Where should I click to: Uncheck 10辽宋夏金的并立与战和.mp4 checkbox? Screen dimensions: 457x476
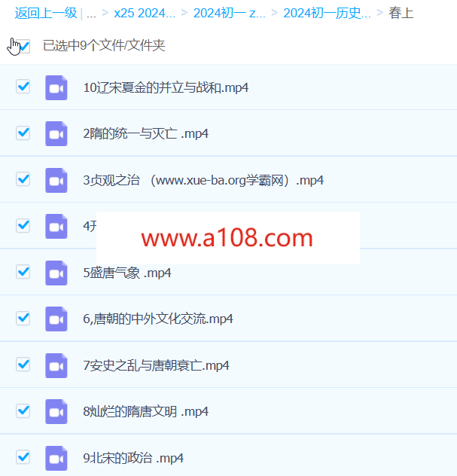(x=23, y=87)
